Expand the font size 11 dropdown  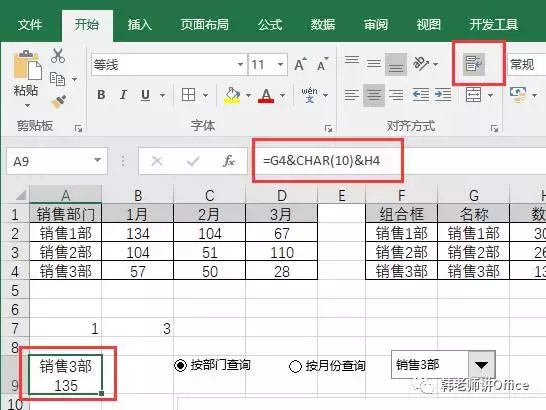(x=280, y=64)
